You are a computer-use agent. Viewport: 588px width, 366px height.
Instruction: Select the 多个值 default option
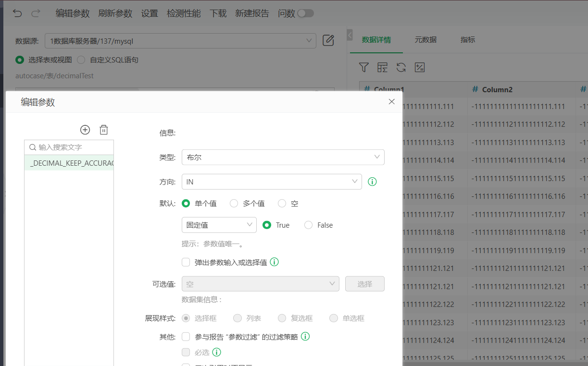234,204
